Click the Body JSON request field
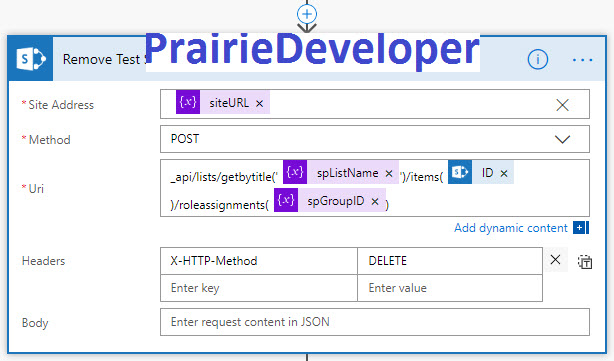Screen dimensions: 614x361 coord(375,322)
